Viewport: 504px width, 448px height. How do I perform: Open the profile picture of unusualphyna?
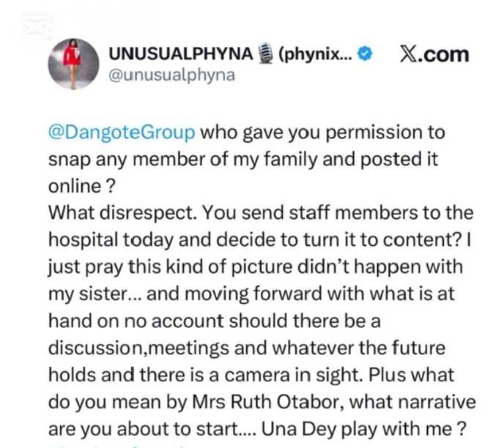[x=73, y=63]
